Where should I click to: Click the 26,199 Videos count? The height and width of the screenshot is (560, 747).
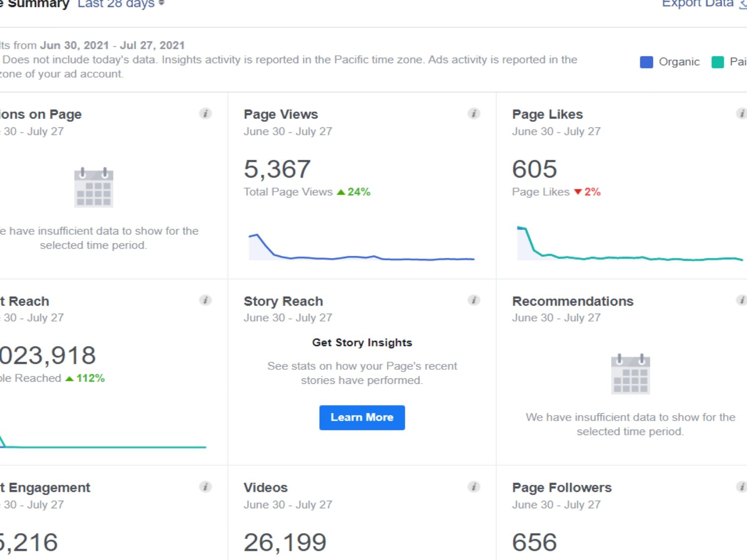(x=285, y=542)
